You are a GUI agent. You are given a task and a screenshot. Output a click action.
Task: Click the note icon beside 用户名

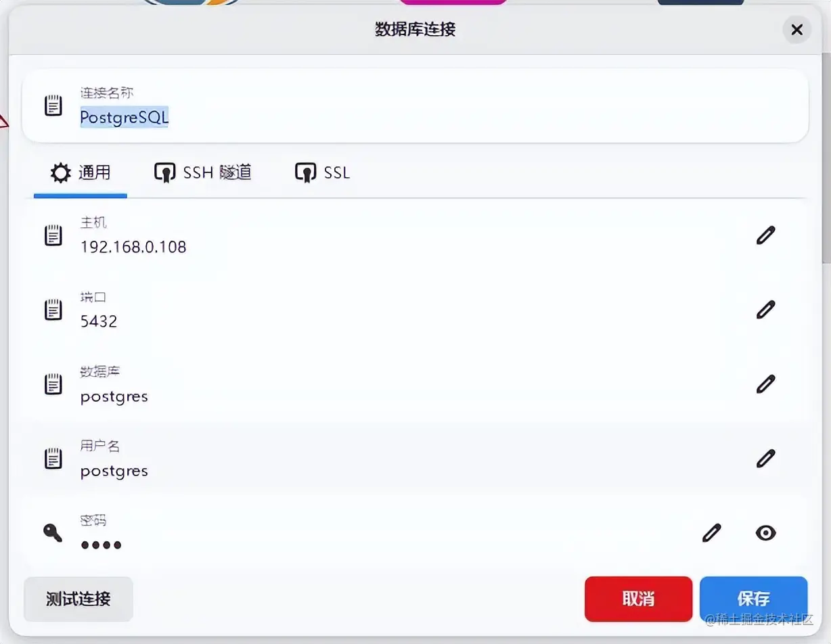[53, 459]
